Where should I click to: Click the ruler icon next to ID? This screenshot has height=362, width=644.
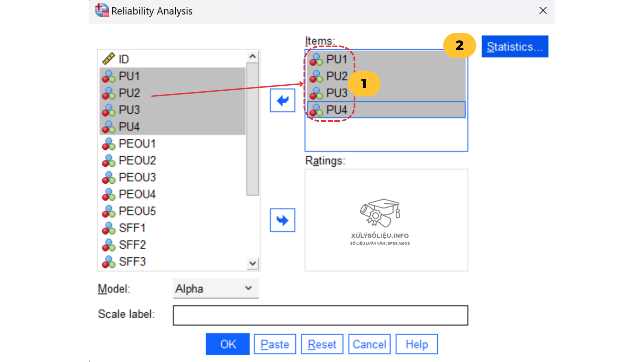pyautogui.click(x=108, y=59)
